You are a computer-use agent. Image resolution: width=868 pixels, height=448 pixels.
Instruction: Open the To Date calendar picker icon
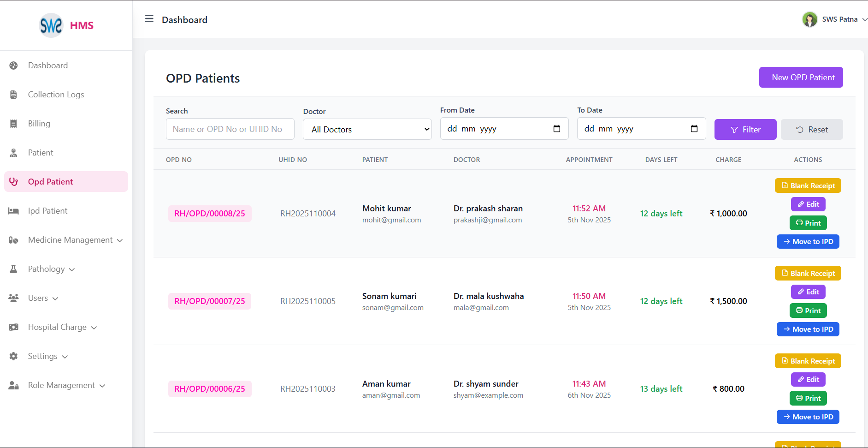click(694, 129)
